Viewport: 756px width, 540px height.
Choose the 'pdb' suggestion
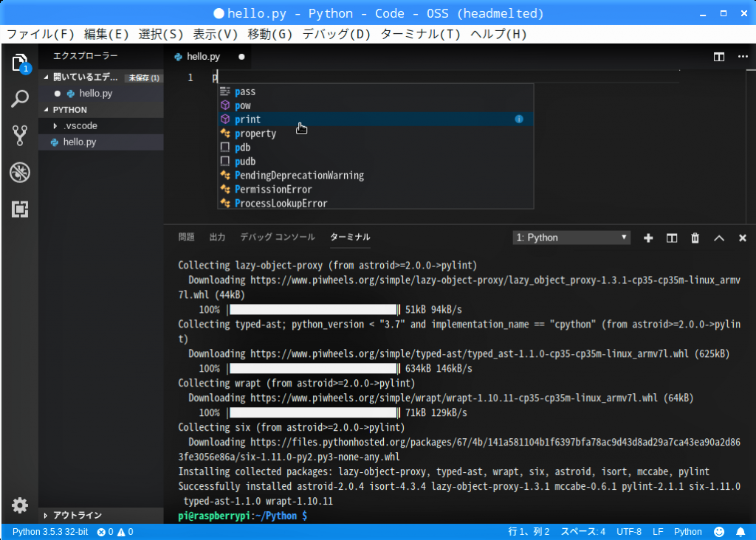(376, 148)
